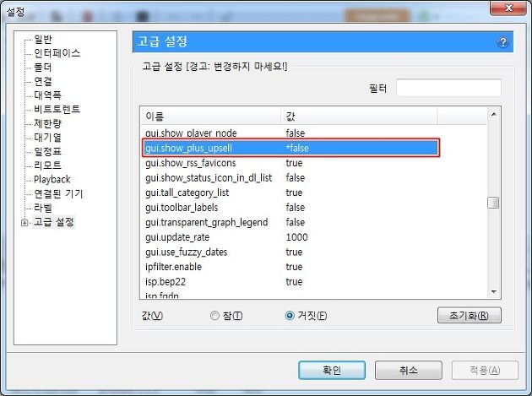Viewport: 532px width, 396px height.
Task: Select ipfilter.enable row
Action: tap(290, 267)
